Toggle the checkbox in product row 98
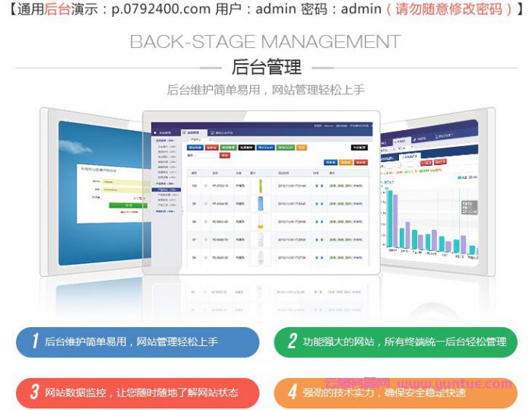The width and height of the screenshot is (532, 410). [x=205, y=222]
